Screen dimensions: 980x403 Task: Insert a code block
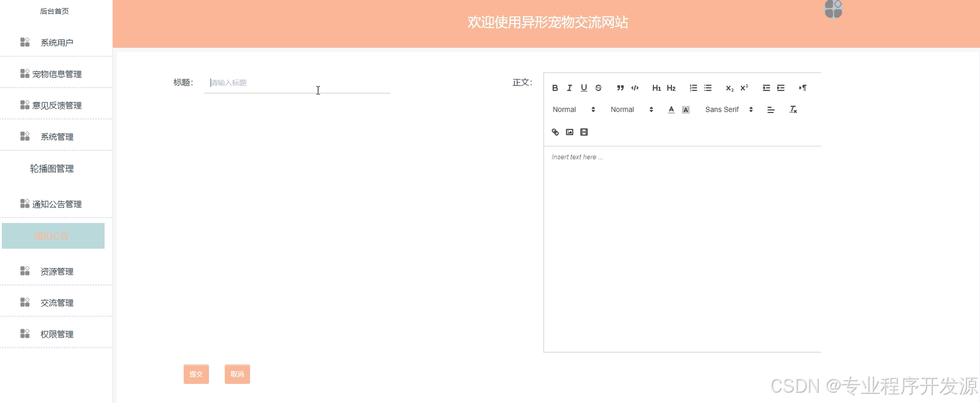635,88
